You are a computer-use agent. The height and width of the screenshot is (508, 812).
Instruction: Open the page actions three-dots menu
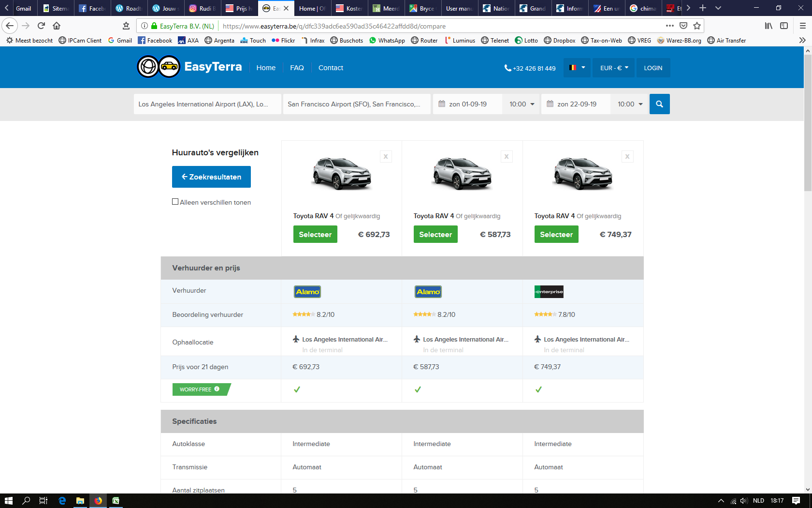pos(669,26)
